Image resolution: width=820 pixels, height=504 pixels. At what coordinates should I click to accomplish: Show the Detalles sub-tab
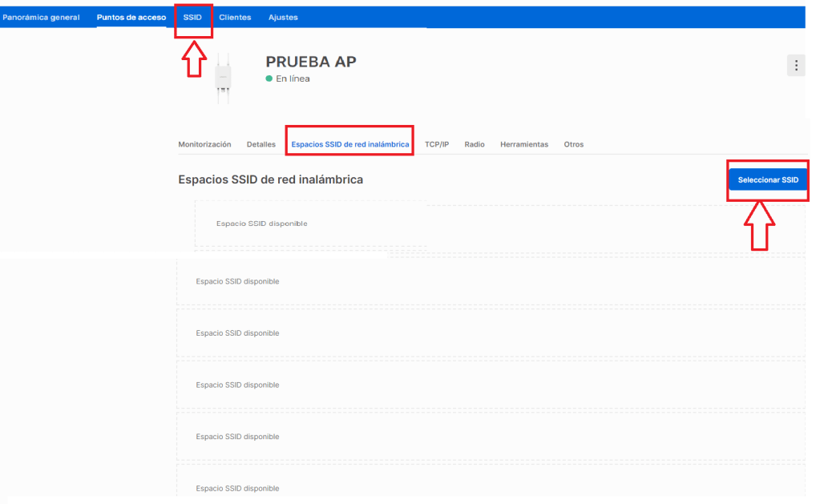pyautogui.click(x=261, y=144)
